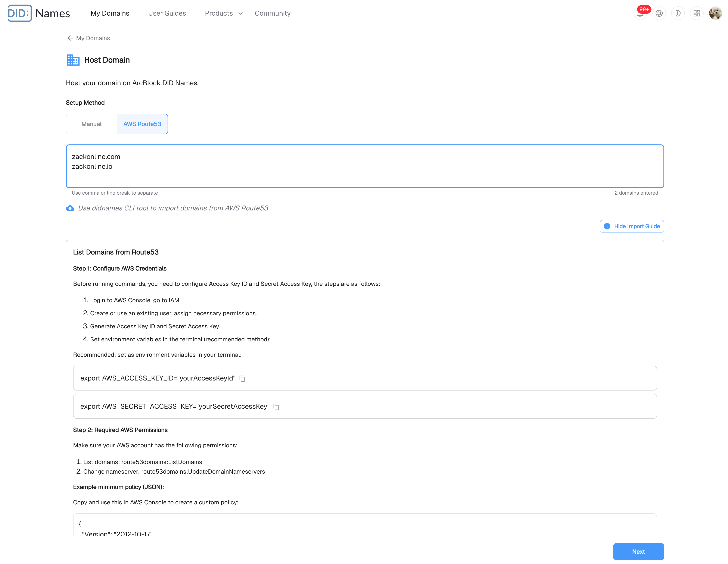Focus the domains text input area
Image resolution: width=728 pixels, height=564 pixels.
point(365,166)
